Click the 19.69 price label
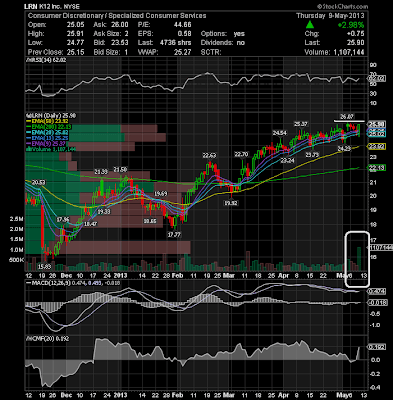 pos(160,194)
